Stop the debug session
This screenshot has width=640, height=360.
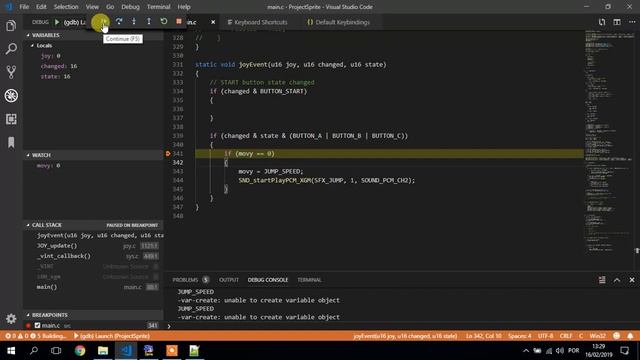pyautogui.click(x=179, y=22)
